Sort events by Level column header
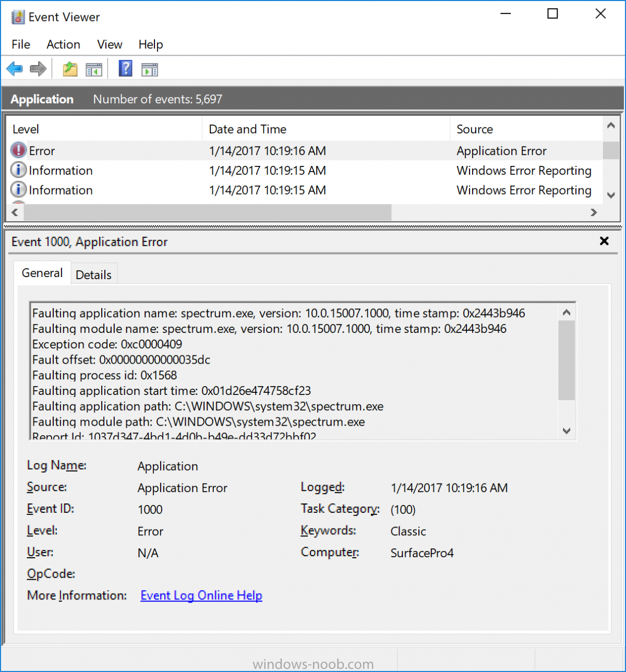The image size is (626, 672). (104, 129)
